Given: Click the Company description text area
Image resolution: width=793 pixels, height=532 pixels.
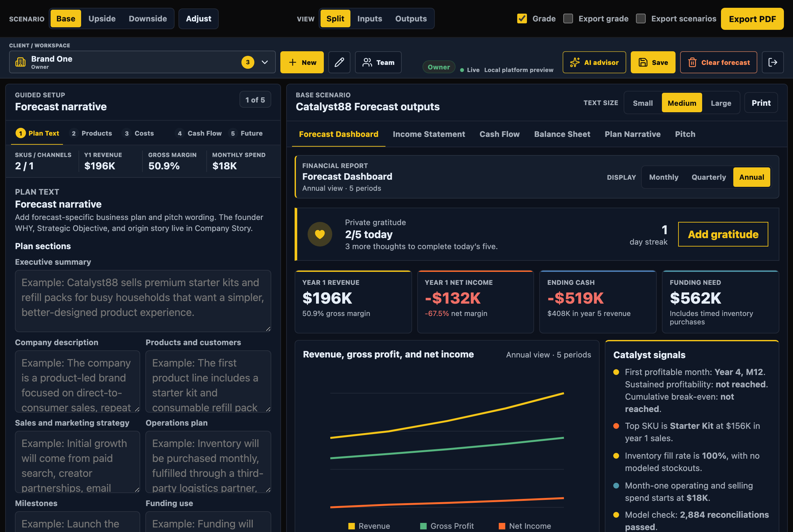Looking at the screenshot, I should pyautogui.click(x=77, y=381).
